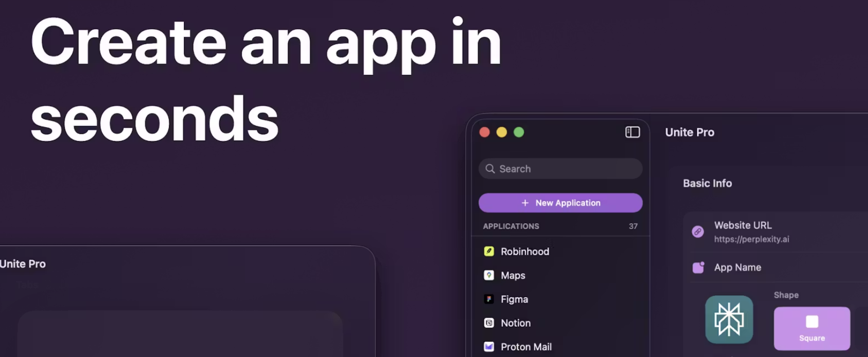This screenshot has width=868, height=357.
Task: Click the magnifying glass search icon
Action: pyautogui.click(x=490, y=169)
